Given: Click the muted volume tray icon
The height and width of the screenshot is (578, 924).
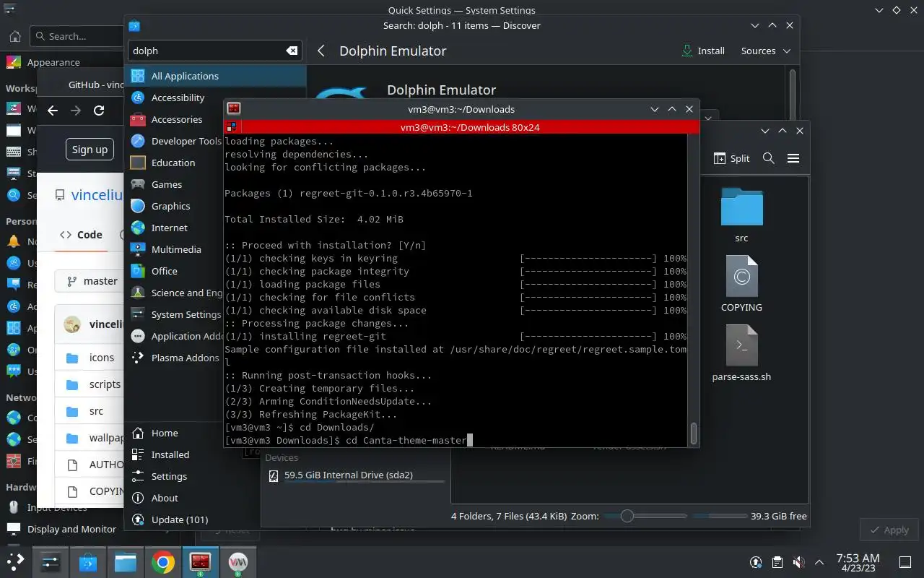Looking at the screenshot, I should 798,562.
